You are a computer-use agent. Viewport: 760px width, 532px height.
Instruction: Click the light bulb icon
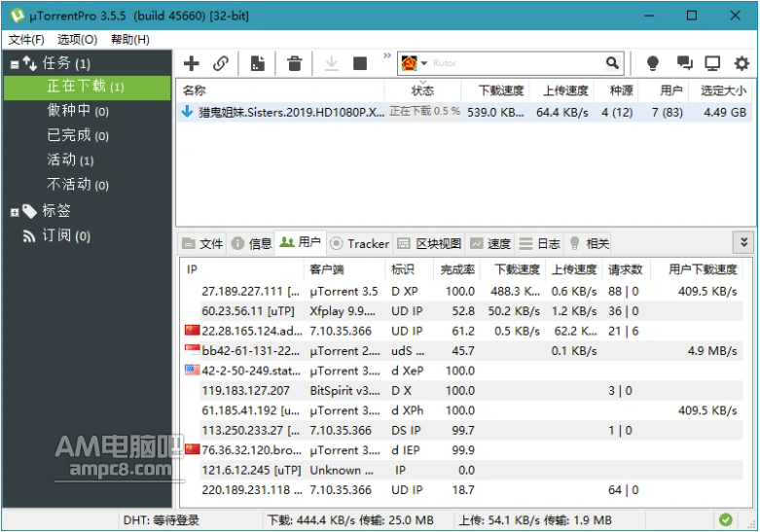(653, 63)
